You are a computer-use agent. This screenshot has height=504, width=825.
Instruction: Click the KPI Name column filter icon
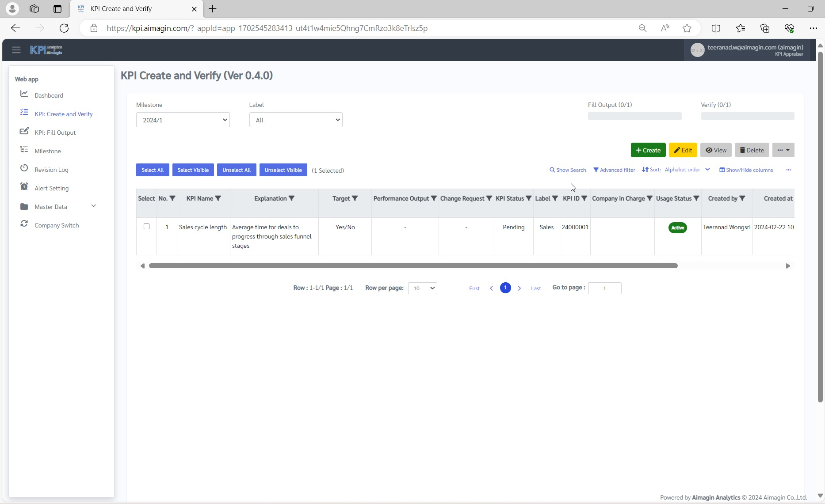coord(218,198)
